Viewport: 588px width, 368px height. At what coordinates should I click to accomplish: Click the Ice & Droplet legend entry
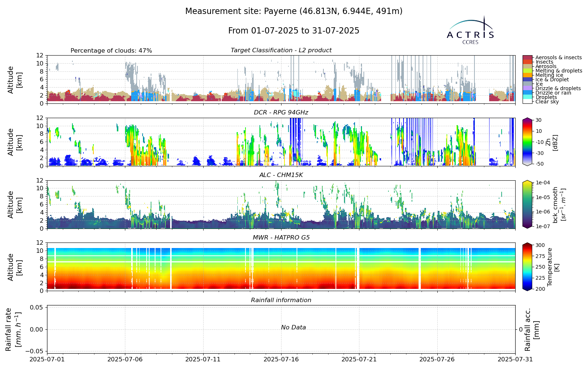pos(546,79)
